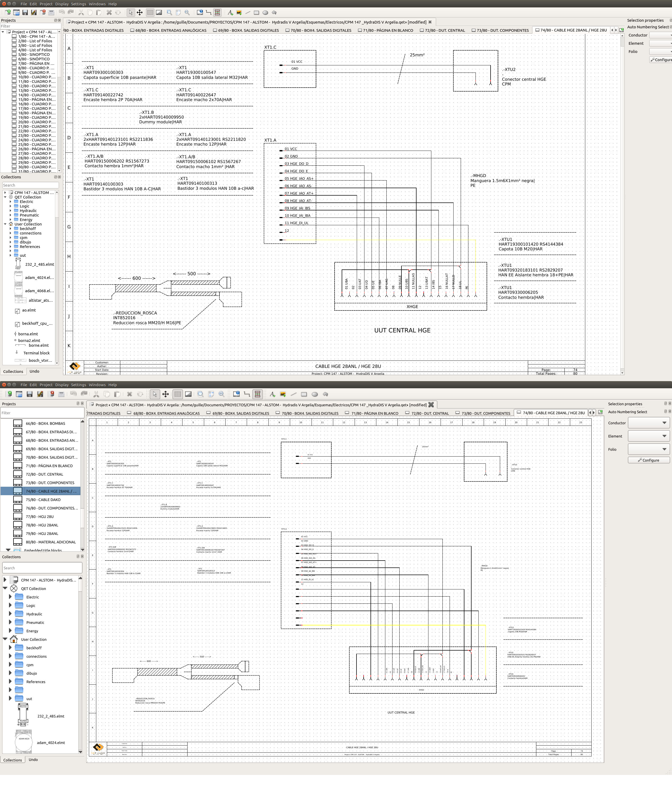The height and width of the screenshot is (794, 672).
Task: Click the Configure button in lower window
Action: click(648, 460)
